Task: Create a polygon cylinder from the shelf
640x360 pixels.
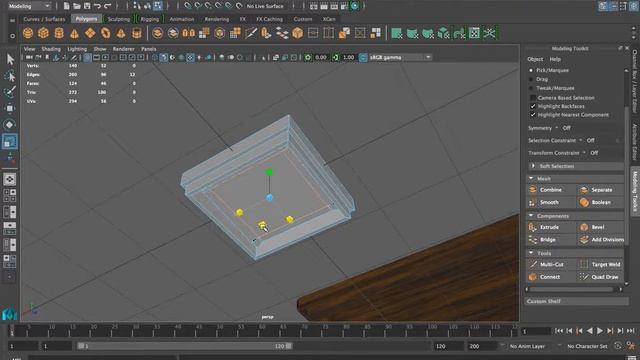Action: [x=59, y=33]
